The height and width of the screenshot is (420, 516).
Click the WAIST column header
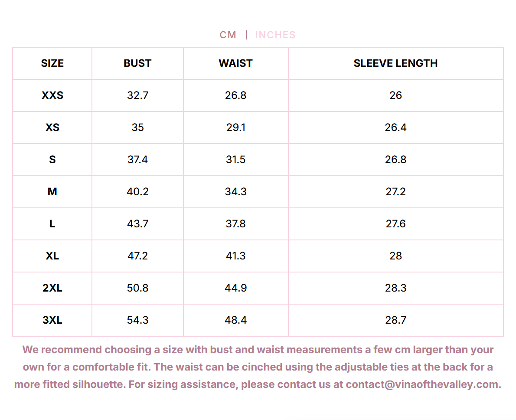pyautogui.click(x=235, y=63)
